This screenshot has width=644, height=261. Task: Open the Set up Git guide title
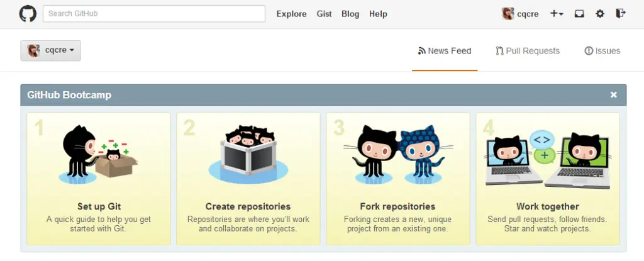click(99, 206)
